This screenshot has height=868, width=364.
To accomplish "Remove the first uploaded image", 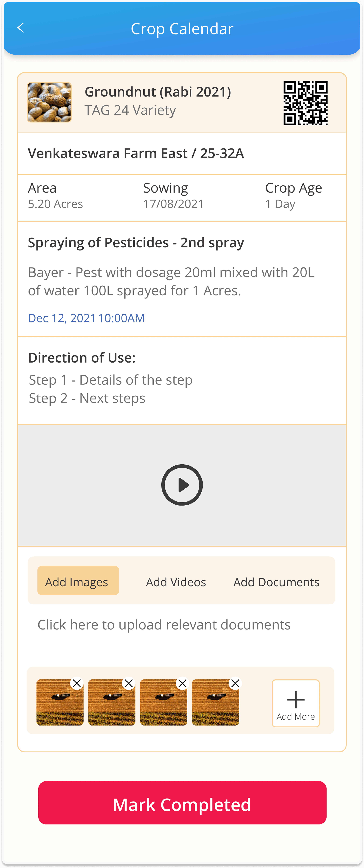I will (77, 683).
